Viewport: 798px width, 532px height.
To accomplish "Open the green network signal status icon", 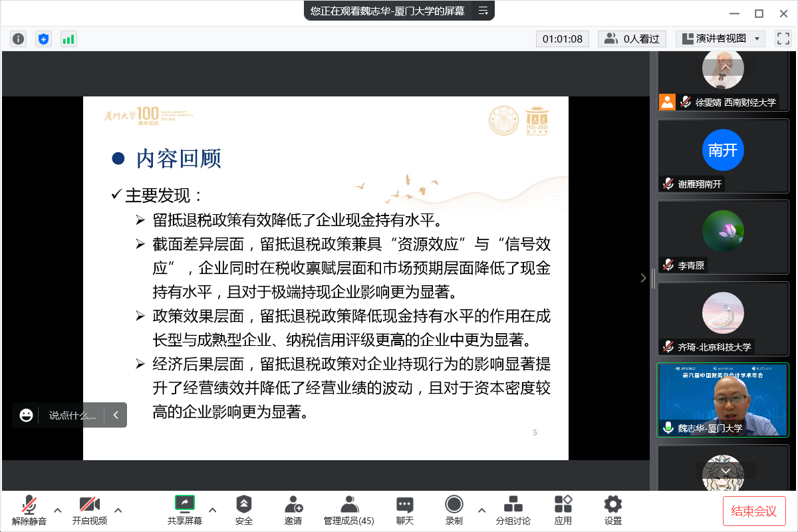I will point(68,39).
